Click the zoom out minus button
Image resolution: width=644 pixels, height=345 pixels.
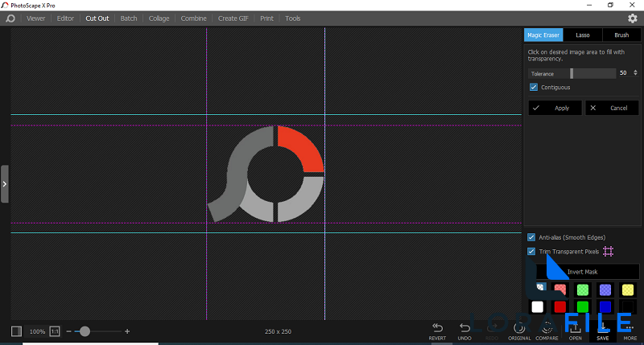(x=68, y=331)
